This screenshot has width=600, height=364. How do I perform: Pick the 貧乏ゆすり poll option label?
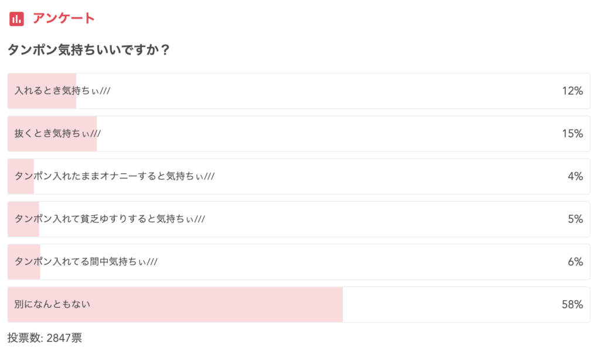pos(110,219)
